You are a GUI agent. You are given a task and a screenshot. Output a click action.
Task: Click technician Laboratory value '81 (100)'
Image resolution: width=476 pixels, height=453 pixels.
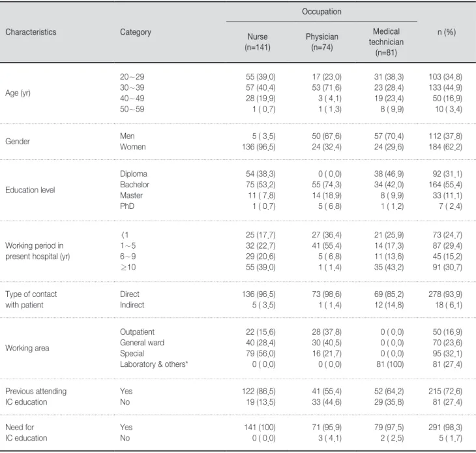coord(390,364)
